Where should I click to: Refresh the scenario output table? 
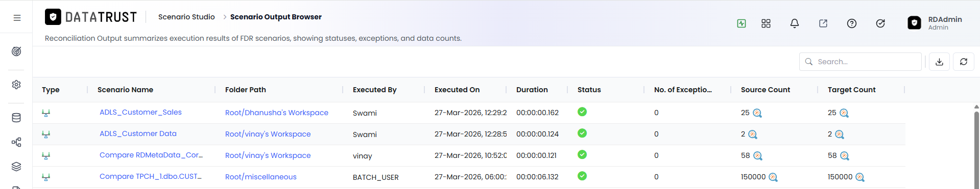pyautogui.click(x=964, y=62)
